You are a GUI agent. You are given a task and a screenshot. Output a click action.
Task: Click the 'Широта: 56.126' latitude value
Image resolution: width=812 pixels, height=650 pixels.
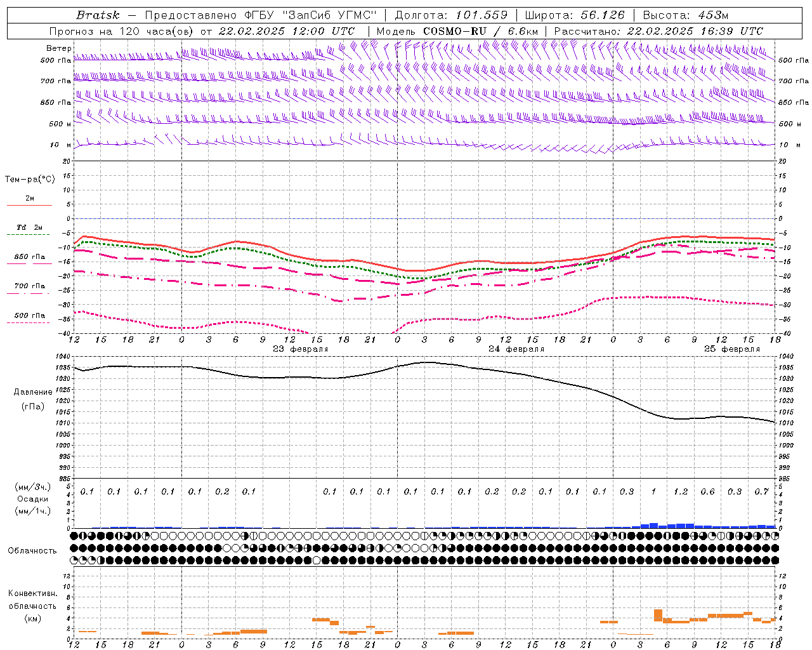(575, 15)
